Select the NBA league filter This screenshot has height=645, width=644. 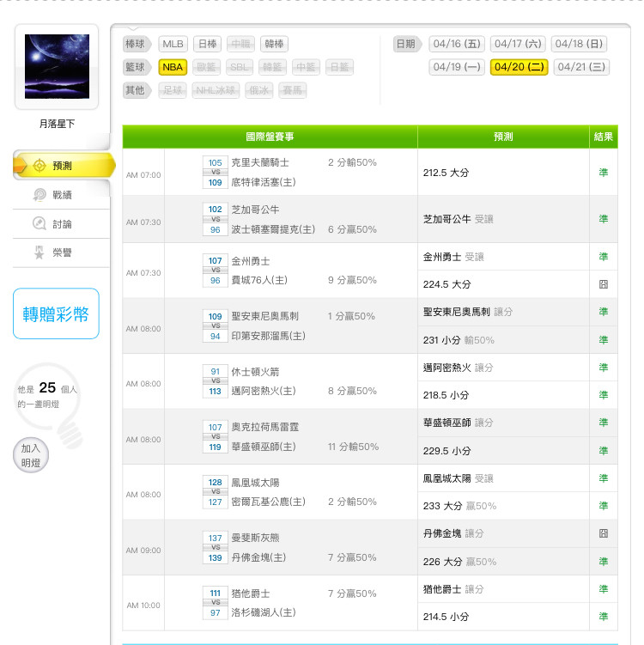coord(173,67)
